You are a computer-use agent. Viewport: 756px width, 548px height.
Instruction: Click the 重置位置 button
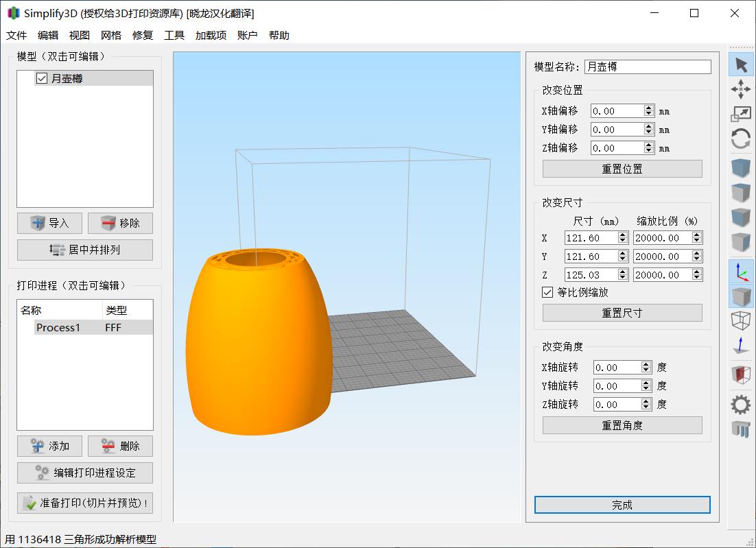pyautogui.click(x=622, y=169)
